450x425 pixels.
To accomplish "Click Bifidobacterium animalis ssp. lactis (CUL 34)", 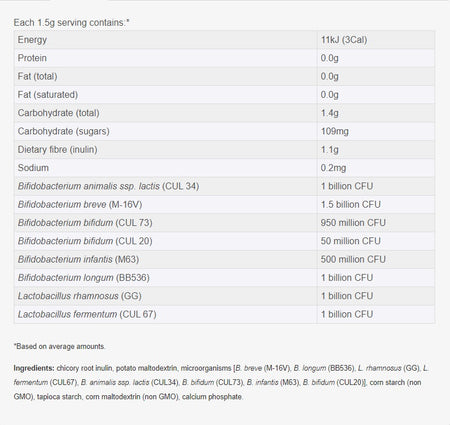I will click(108, 186).
